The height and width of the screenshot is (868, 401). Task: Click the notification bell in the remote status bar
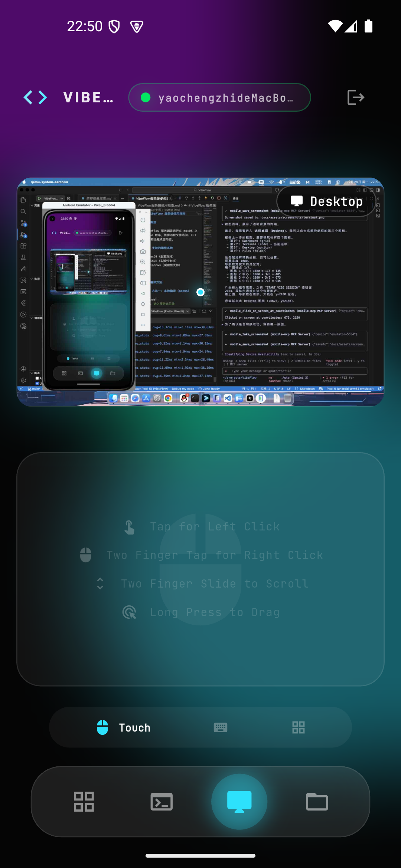click(380, 389)
